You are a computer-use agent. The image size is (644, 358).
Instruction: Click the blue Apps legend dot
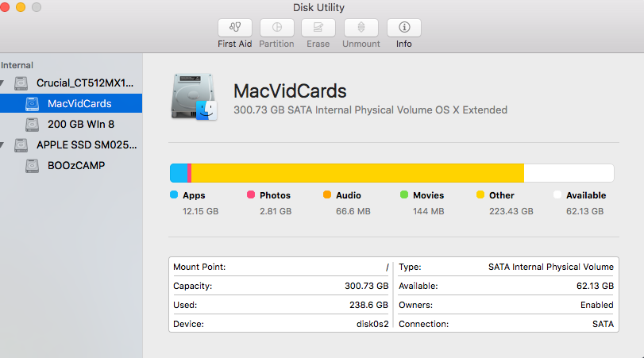[x=174, y=194]
